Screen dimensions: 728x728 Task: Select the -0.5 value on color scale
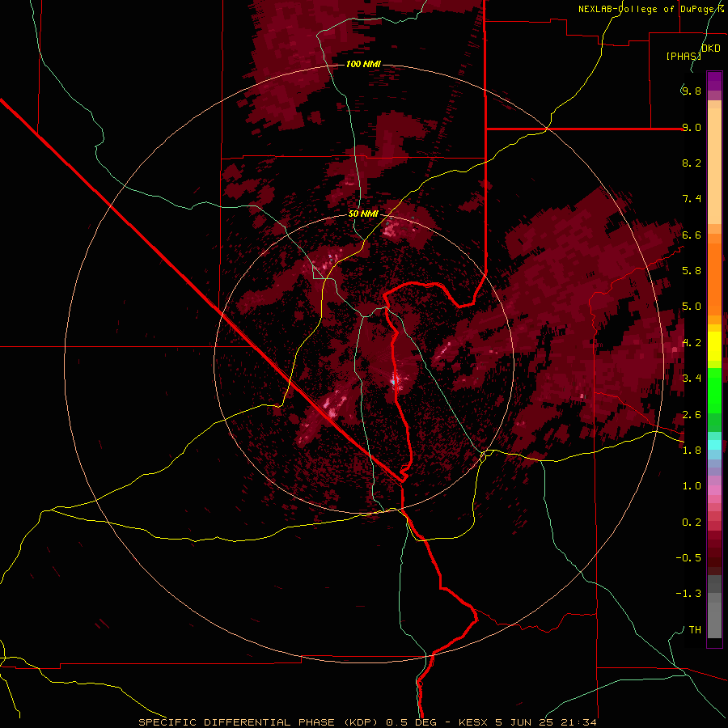pyautogui.click(x=688, y=558)
